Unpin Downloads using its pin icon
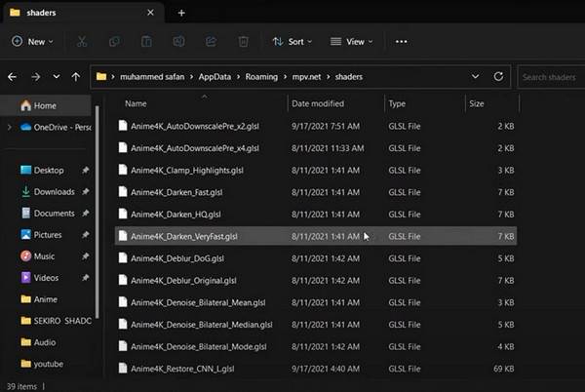Image resolution: width=585 pixels, height=392 pixels. [x=86, y=191]
